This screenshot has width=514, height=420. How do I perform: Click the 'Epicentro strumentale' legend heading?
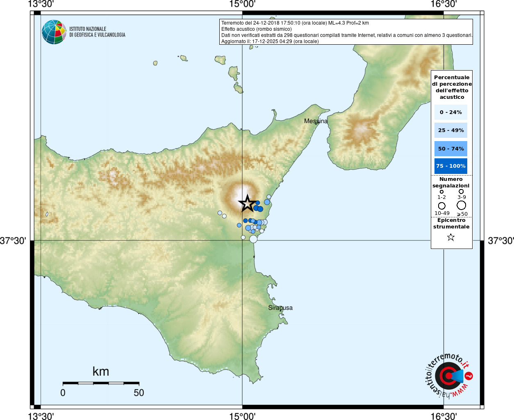[451, 223]
